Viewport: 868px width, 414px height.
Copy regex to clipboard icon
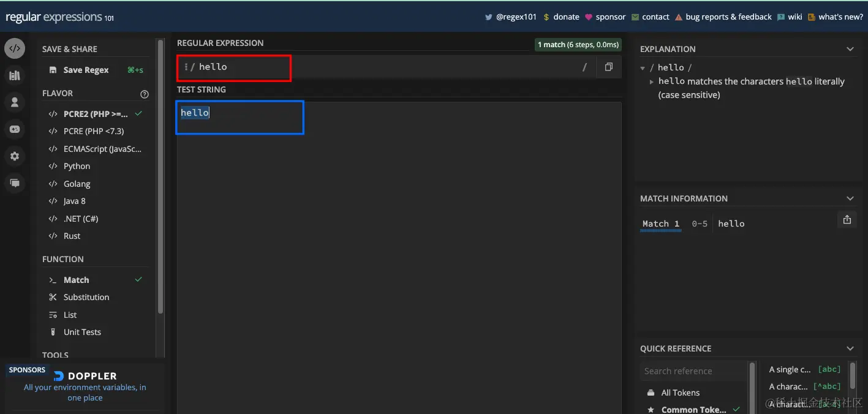tap(608, 67)
